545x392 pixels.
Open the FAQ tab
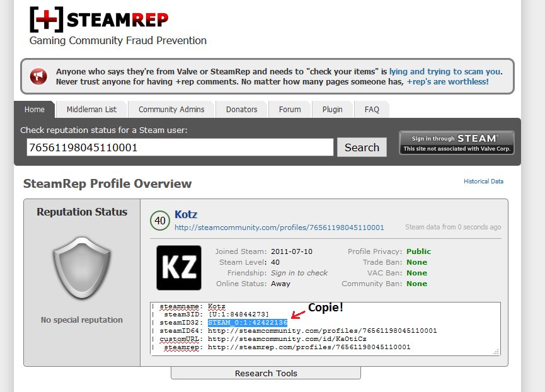click(x=372, y=110)
